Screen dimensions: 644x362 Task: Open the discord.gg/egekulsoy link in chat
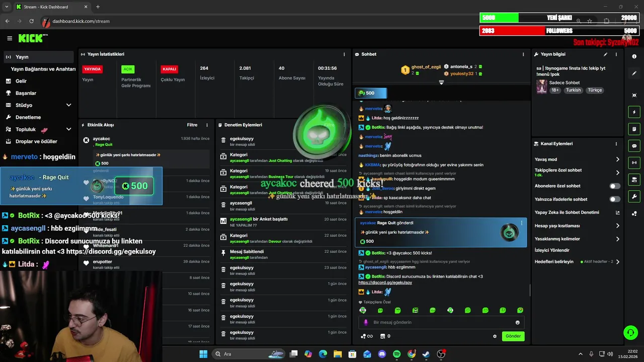[385, 283]
